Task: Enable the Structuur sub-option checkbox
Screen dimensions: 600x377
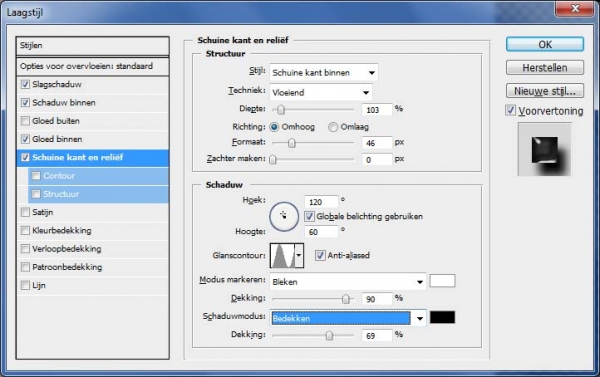Action: tap(36, 194)
